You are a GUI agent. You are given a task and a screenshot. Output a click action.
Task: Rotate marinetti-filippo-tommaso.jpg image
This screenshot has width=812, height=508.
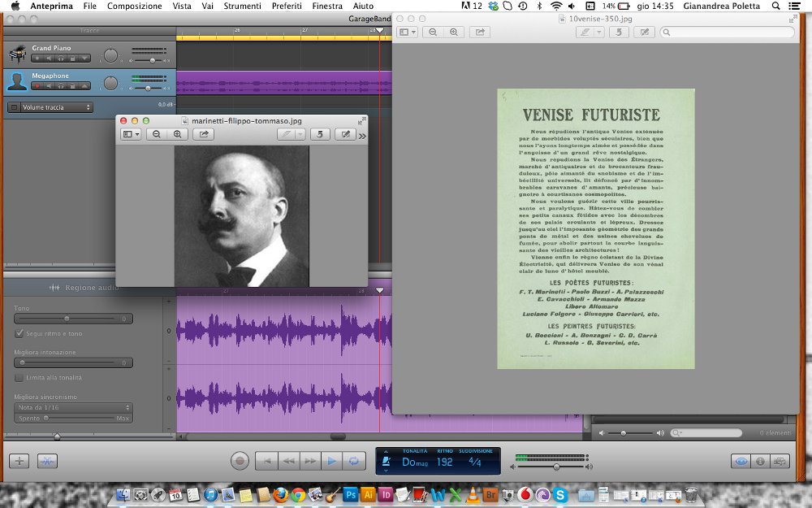click(320, 134)
